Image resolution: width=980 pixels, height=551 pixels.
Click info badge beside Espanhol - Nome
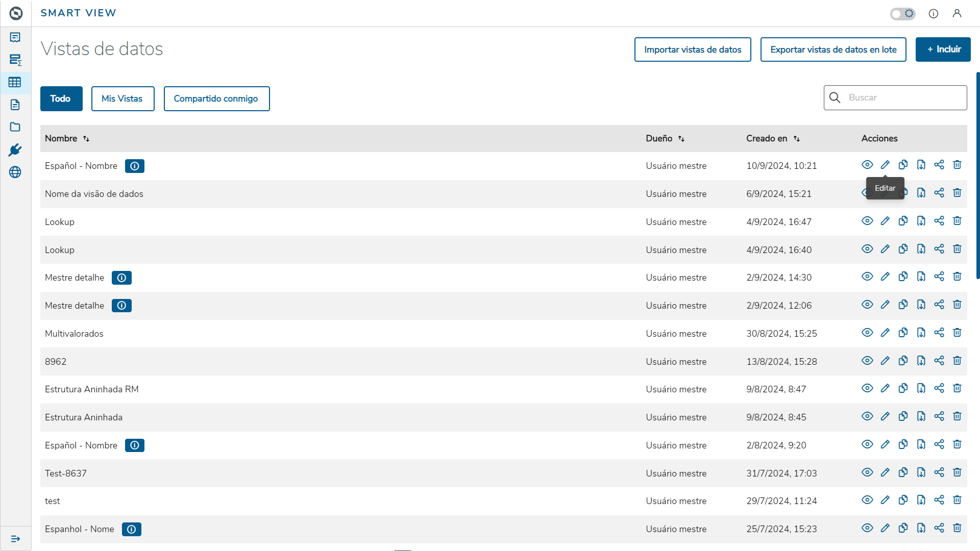[131, 530]
